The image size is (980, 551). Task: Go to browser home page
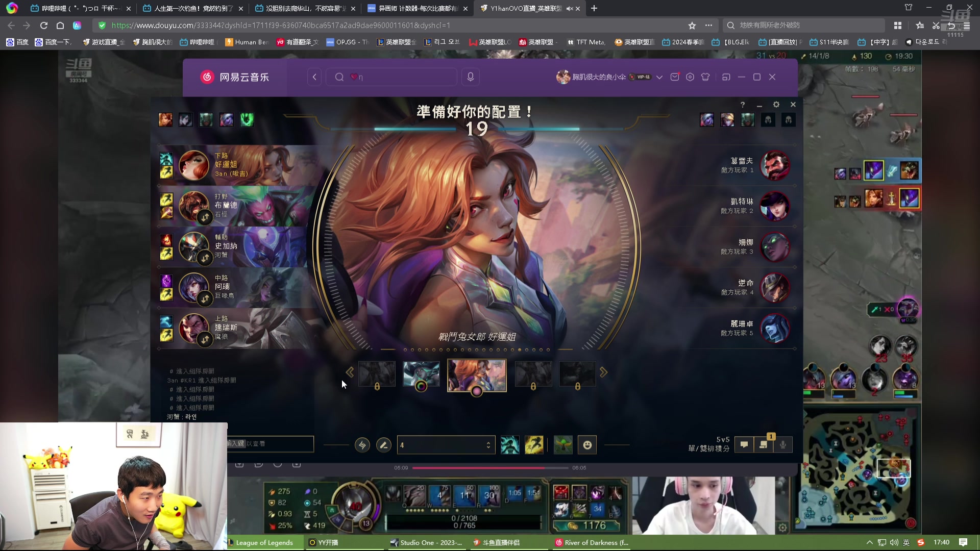pos(60,26)
